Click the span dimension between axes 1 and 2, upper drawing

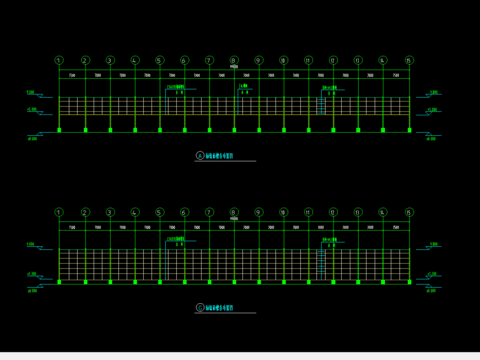[x=72, y=75]
